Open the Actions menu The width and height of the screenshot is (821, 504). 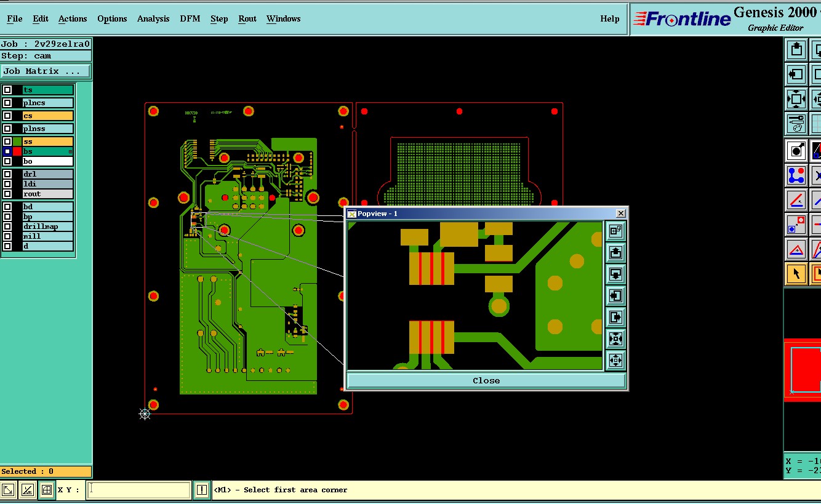coord(73,18)
